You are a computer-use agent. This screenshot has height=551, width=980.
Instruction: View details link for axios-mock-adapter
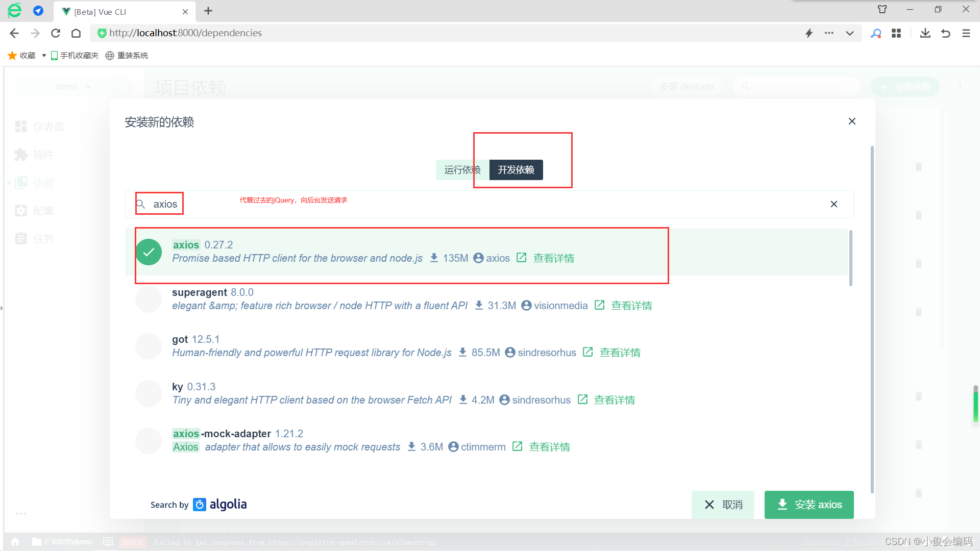550,447
